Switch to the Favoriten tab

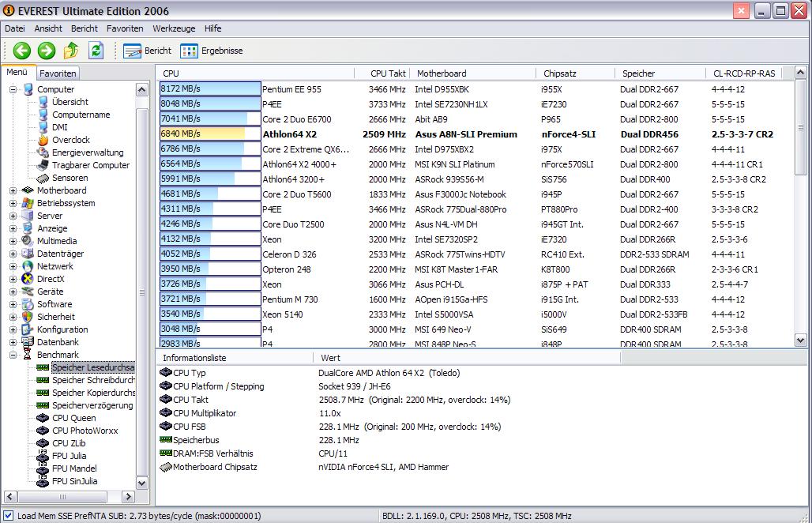click(58, 73)
